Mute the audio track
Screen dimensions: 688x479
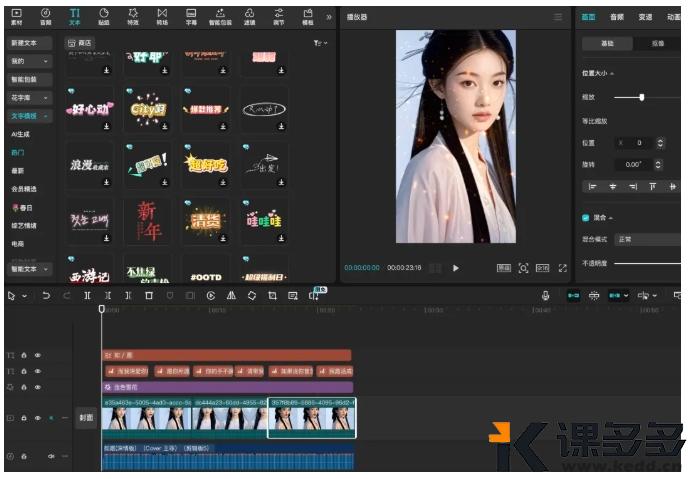pos(51,456)
